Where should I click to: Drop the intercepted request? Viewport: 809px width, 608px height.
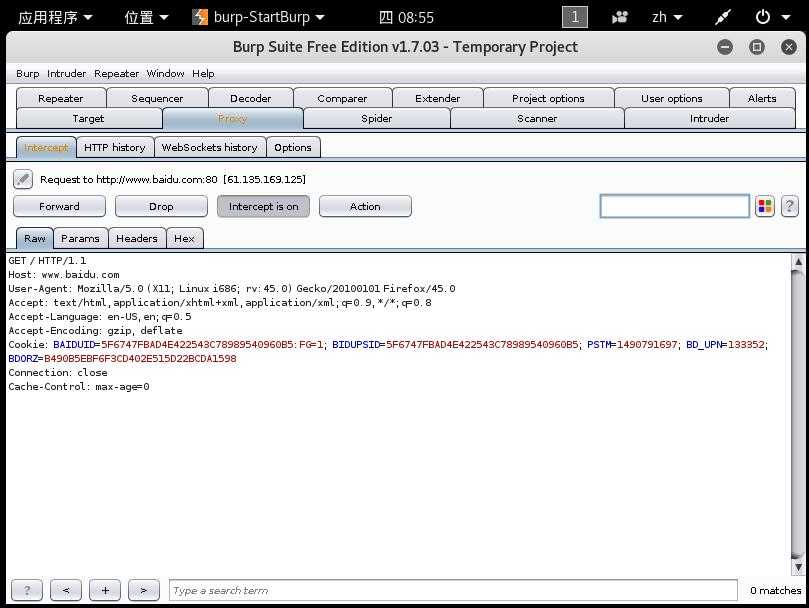coord(161,206)
